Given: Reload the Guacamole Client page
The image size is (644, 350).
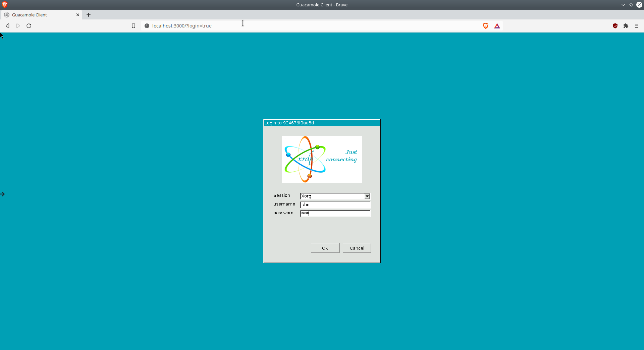Looking at the screenshot, I should 29,26.
